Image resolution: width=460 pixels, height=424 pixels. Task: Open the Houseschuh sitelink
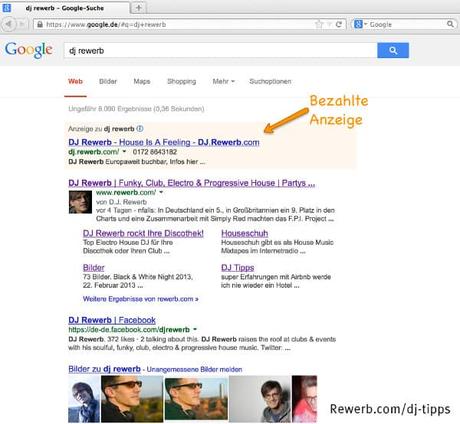click(245, 233)
